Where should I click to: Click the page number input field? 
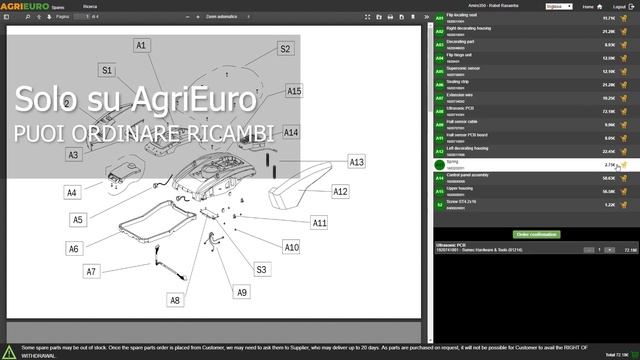(x=82, y=17)
